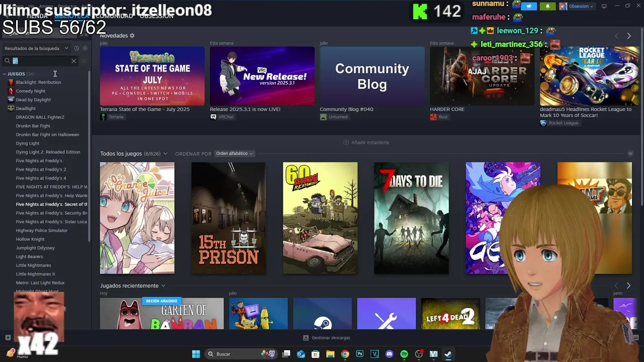
Task: Open library filter options beside the search box
Action: click(84, 61)
